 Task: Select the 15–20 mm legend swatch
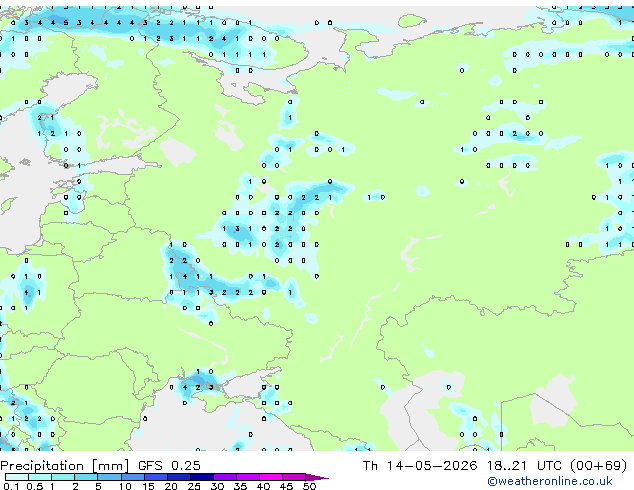[x=155, y=477]
